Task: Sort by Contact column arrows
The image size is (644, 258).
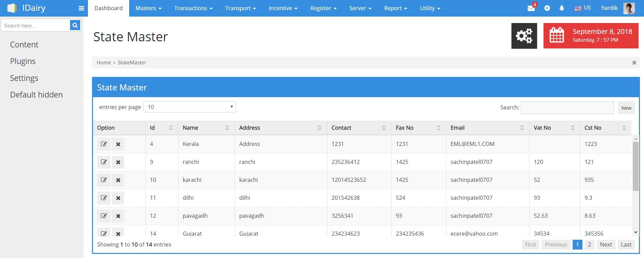Action: pyautogui.click(x=384, y=128)
